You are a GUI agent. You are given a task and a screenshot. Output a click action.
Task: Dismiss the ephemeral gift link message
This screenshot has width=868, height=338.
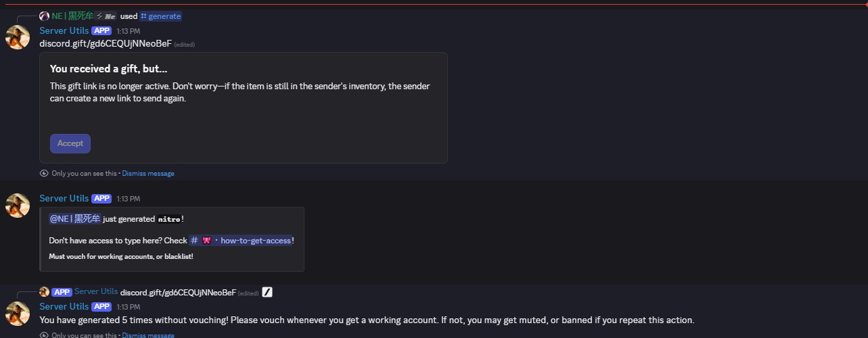[148, 173]
